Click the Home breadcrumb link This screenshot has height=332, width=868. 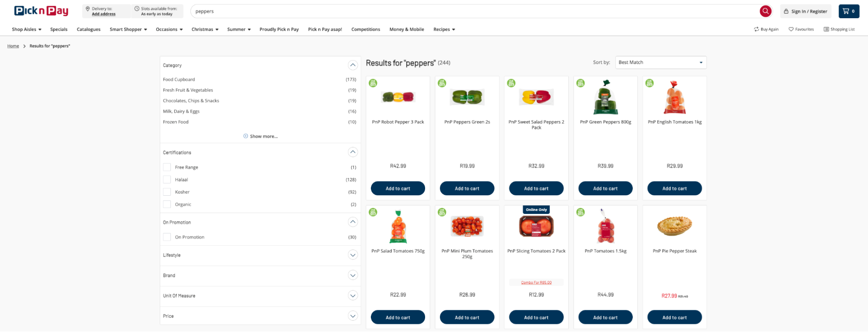pos(13,46)
